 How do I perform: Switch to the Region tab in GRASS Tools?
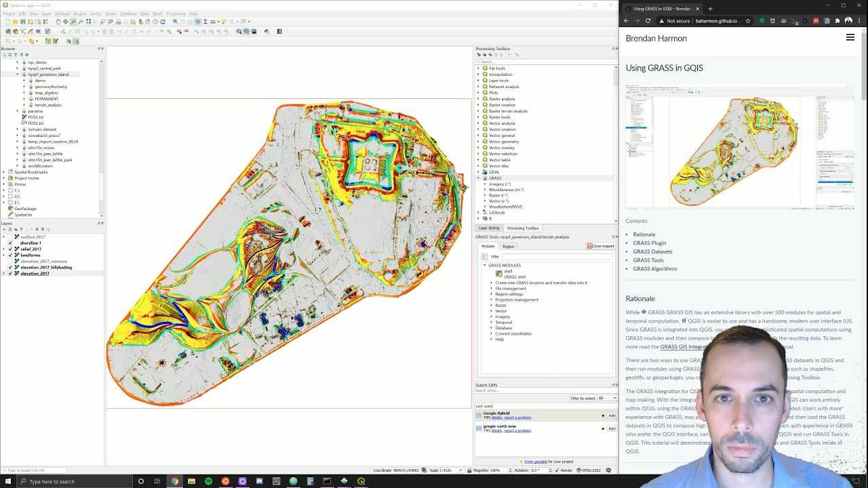point(508,247)
